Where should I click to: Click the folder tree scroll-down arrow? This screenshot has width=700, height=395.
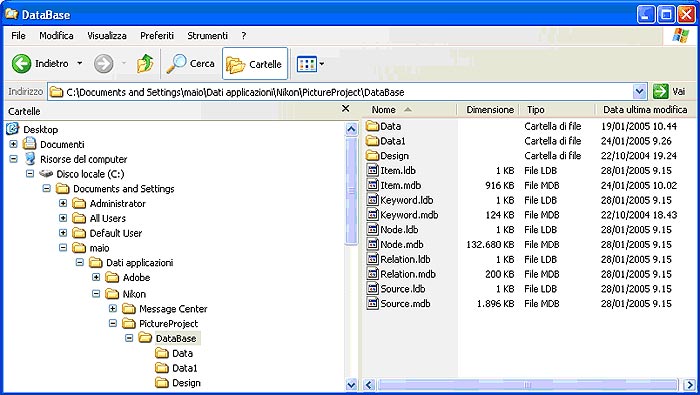coord(351,384)
